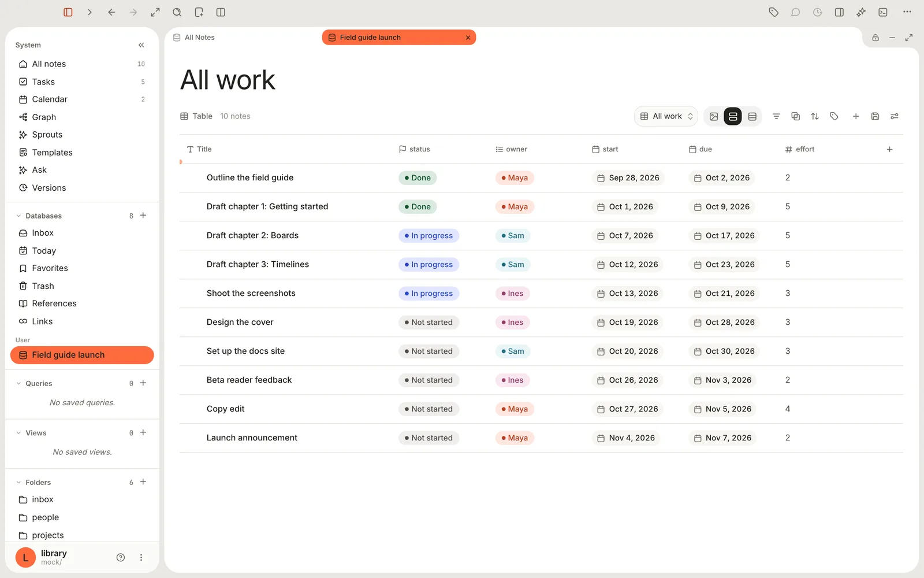The image size is (924, 578).
Task: Sort by the effort column header
Action: [x=800, y=149]
